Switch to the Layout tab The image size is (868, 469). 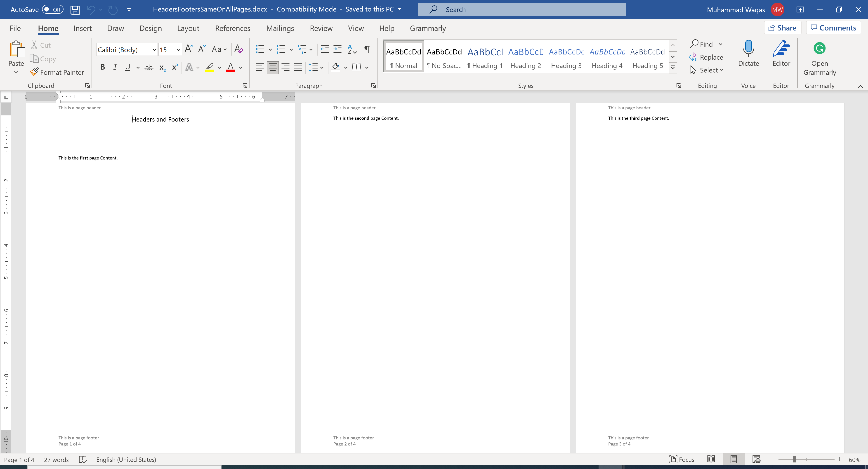[188, 28]
